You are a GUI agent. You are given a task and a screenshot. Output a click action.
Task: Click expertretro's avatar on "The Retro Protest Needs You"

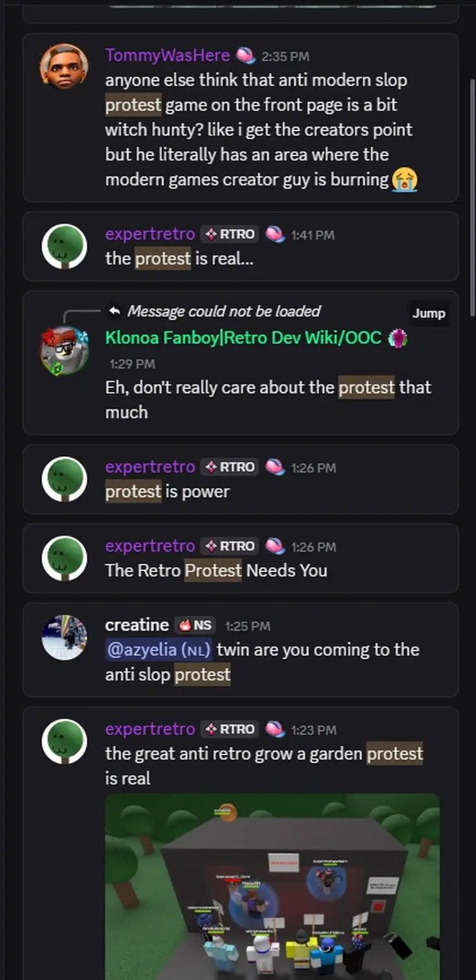click(x=64, y=558)
